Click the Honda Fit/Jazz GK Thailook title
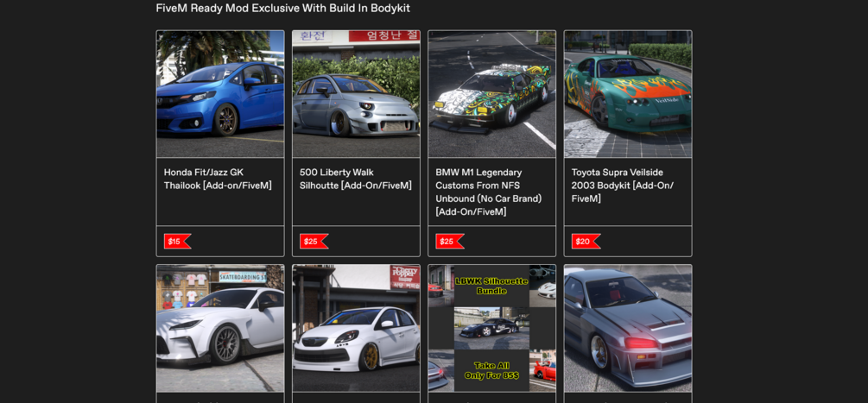 pos(219,179)
